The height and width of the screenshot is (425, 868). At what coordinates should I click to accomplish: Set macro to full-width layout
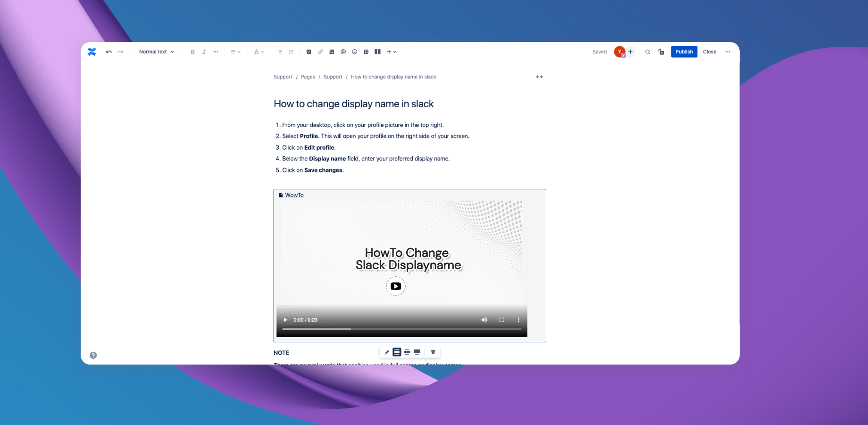pos(417,352)
